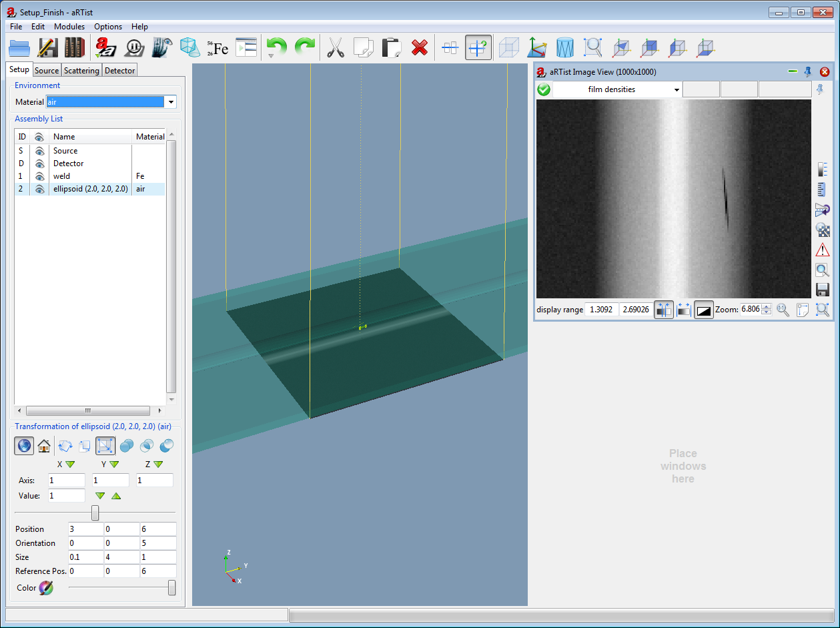Click the pause-badge toolbar icon
Image resolution: width=840 pixels, height=628 pixels.
click(x=135, y=47)
